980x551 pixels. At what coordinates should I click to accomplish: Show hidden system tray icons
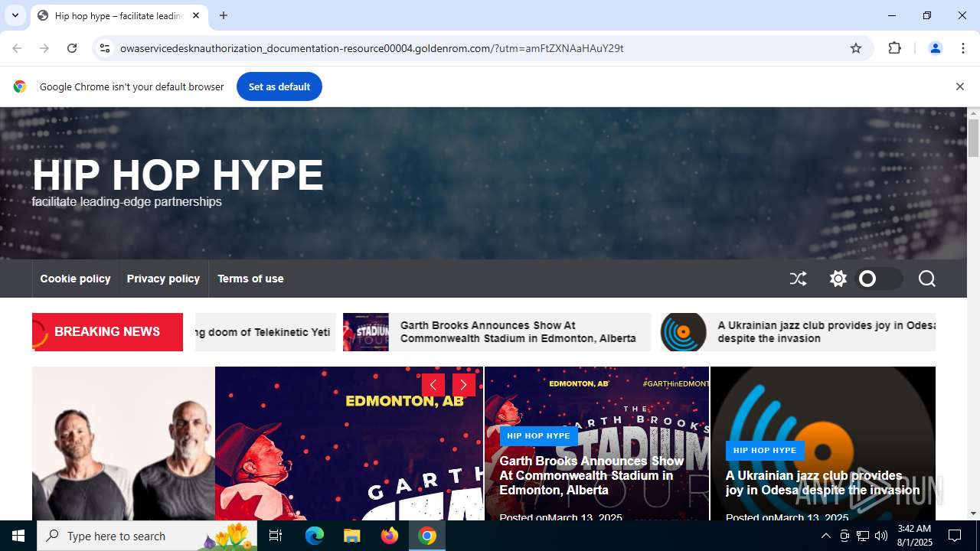pos(825,536)
